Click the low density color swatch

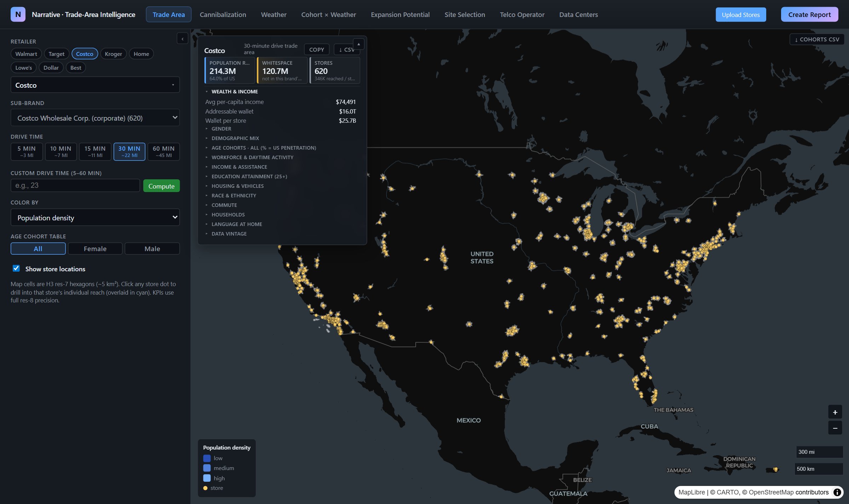pos(207,458)
